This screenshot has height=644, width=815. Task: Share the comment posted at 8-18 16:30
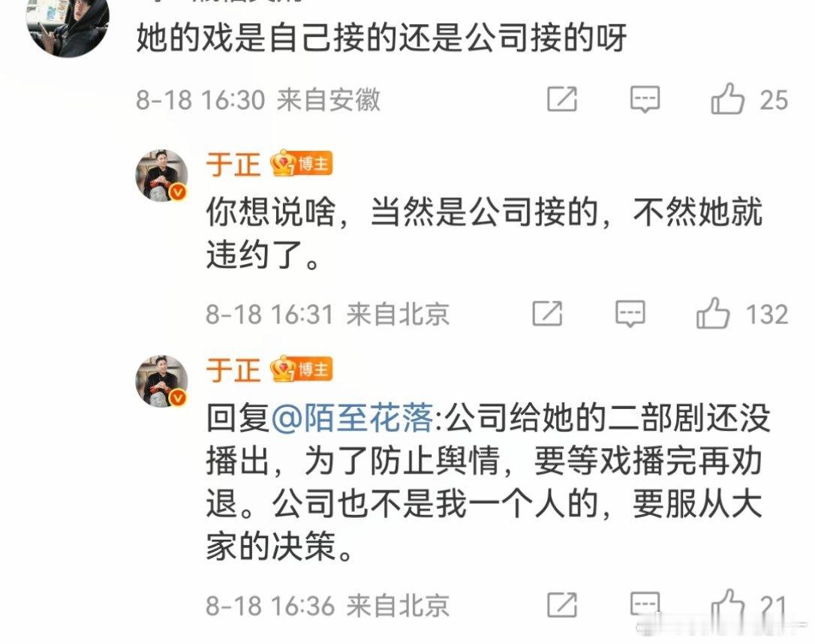click(x=562, y=99)
